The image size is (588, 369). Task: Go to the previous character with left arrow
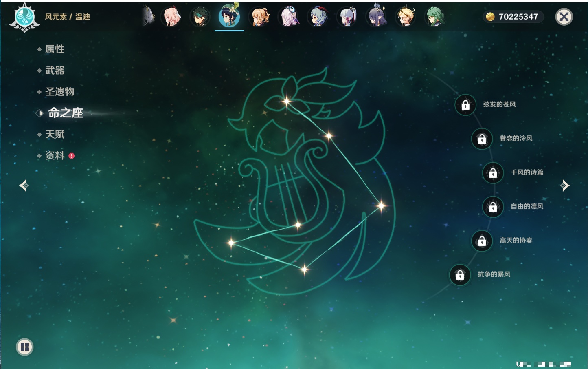click(x=24, y=186)
